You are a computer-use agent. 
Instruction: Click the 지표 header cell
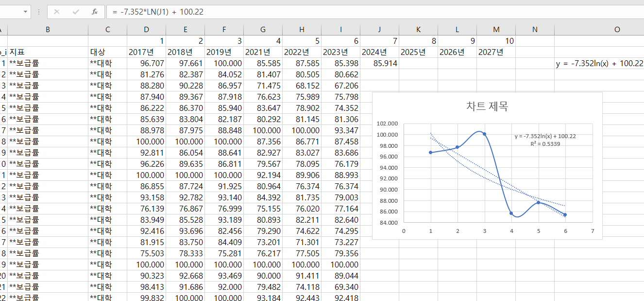click(48, 52)
